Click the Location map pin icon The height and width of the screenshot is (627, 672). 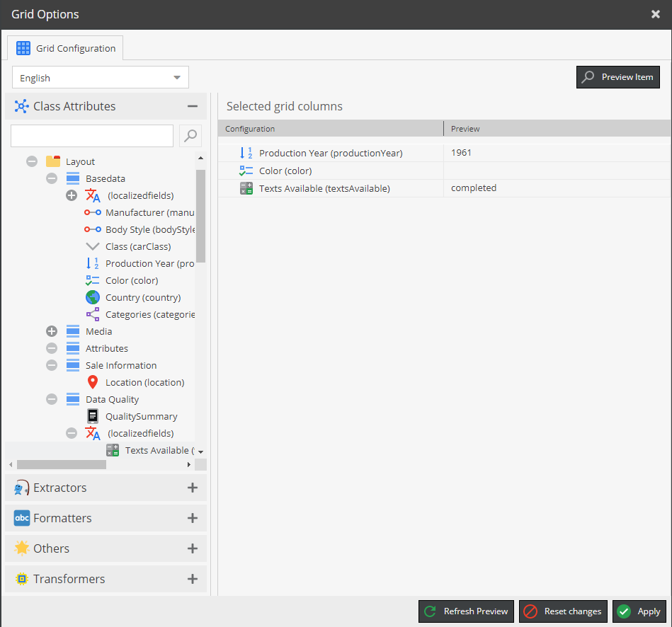click(x=93, y=382)
